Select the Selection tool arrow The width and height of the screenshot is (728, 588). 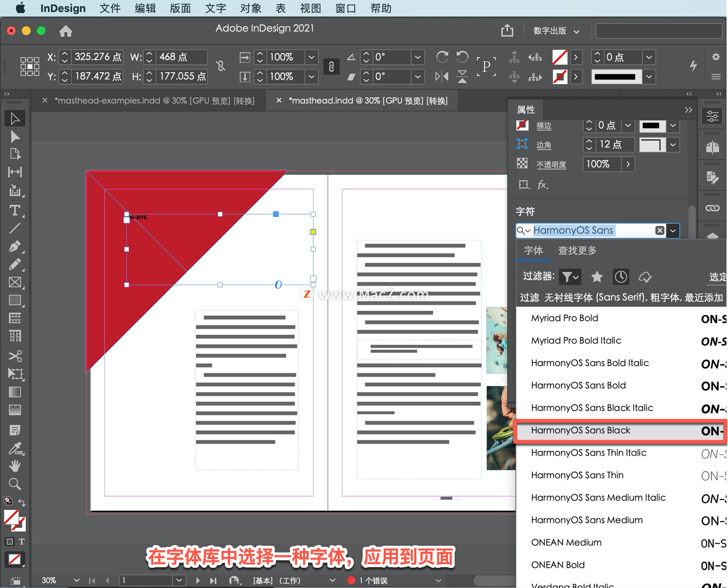pos(15,119)
